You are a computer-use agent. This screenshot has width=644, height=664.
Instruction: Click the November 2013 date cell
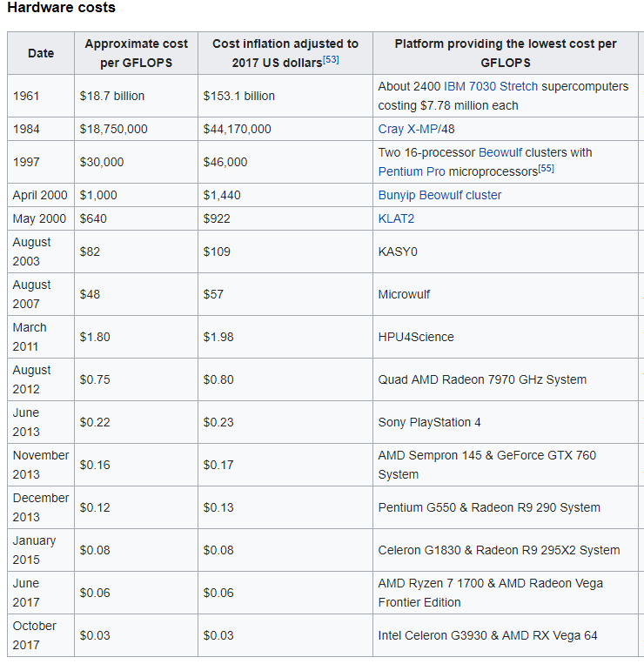tap(41, 465)
